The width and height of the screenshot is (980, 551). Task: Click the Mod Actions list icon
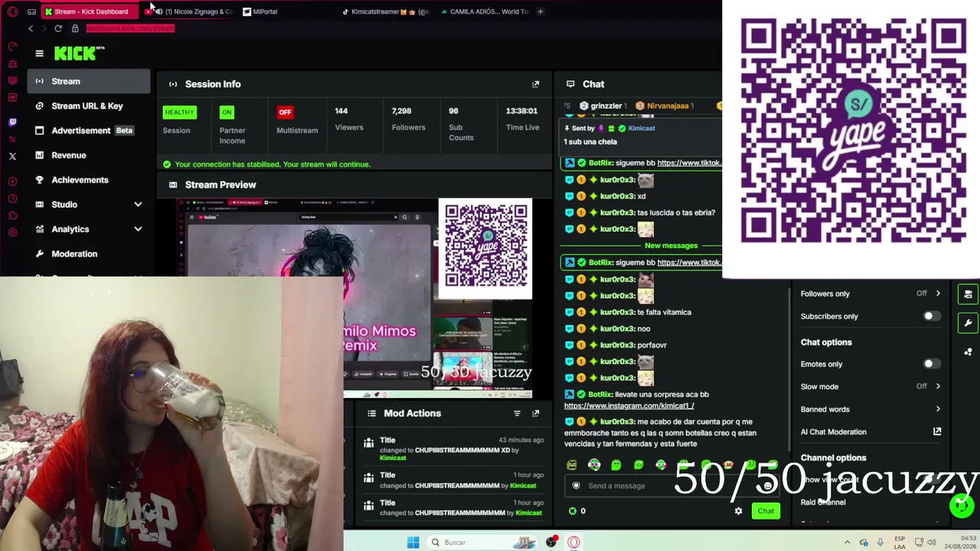pyautogui.click(x=371, y=413)
